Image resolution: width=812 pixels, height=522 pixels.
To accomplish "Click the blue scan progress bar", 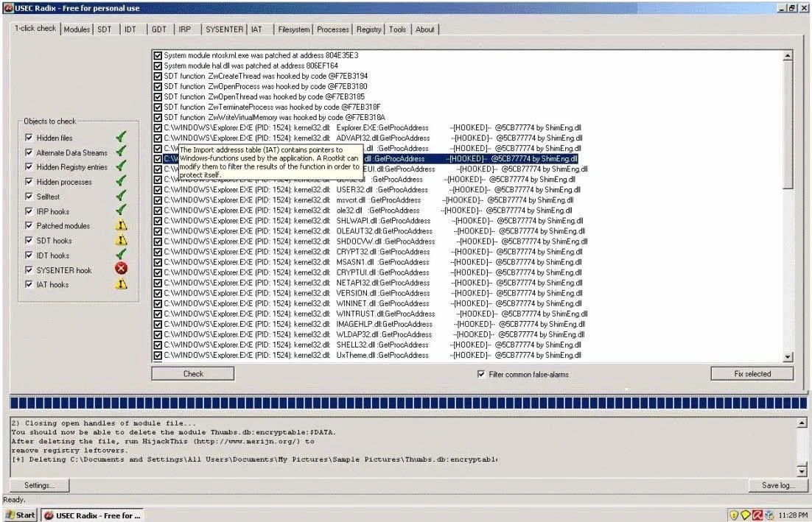I will 408,403.
